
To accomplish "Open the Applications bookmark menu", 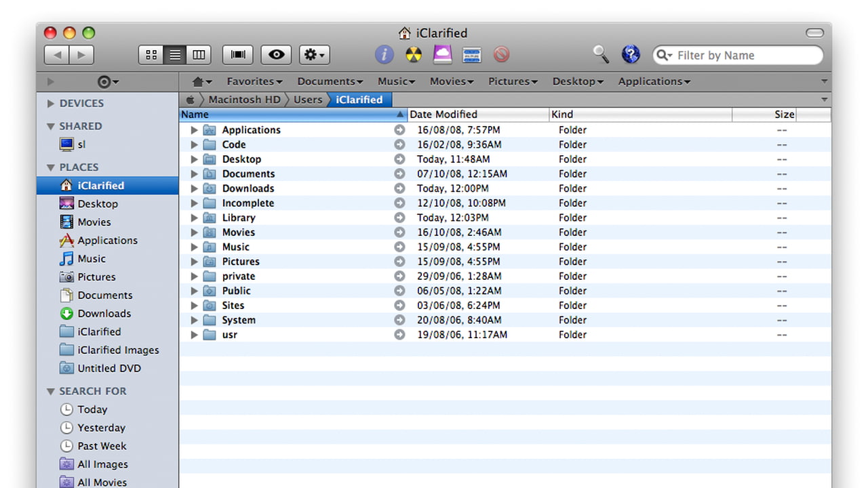I will click(x=654, y=81).
